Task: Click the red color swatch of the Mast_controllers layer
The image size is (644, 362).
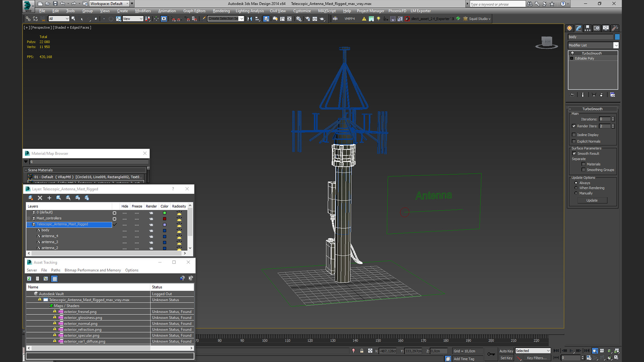Action: coord(164,219)
